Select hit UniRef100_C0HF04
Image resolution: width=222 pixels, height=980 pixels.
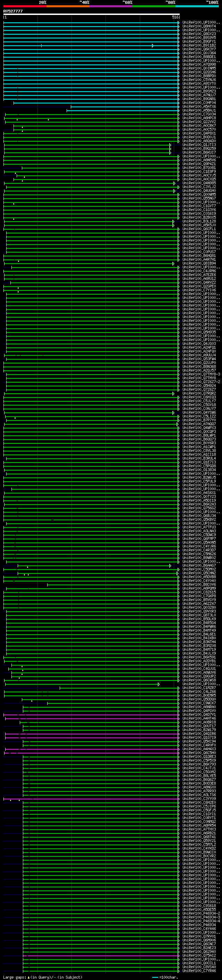point(199,103)
